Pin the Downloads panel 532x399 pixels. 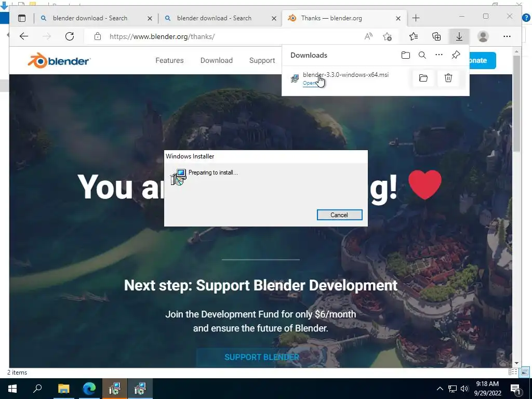[456, 55]
